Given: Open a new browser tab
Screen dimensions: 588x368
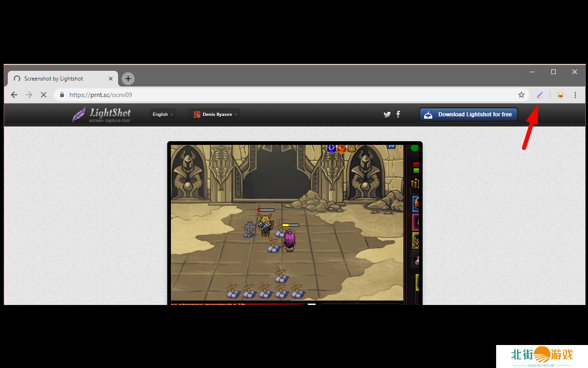Looking at the screenshot, I should pyautogui.click(x=128, y=79).
